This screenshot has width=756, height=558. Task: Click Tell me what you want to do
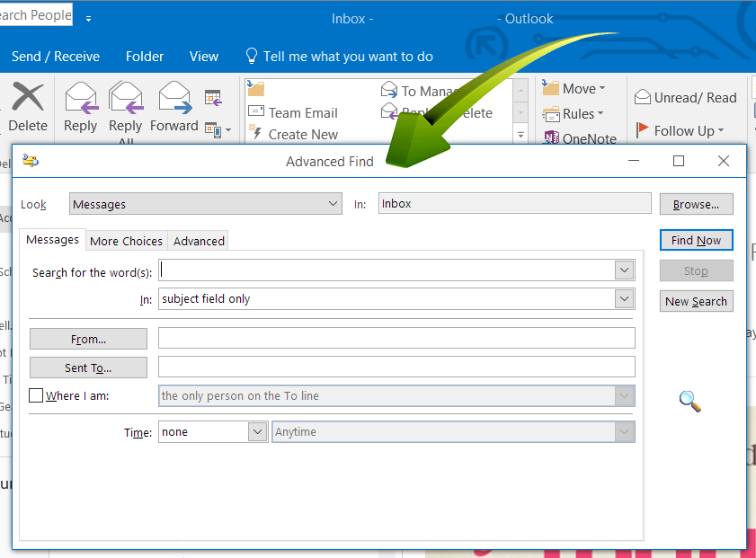coord(339,57)
